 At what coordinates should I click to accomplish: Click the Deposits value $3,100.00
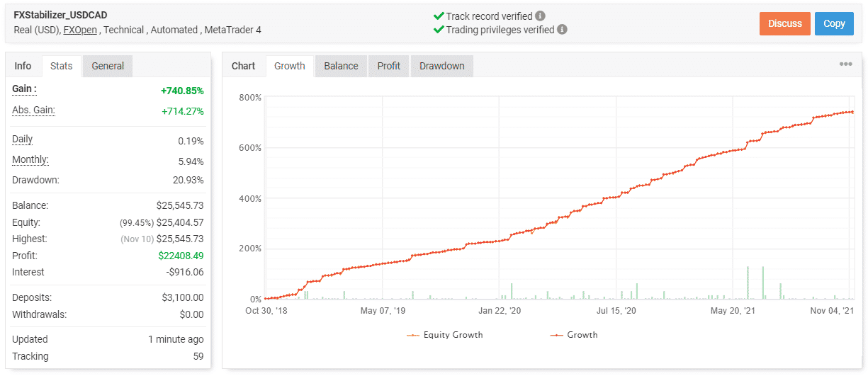point(183,298)
